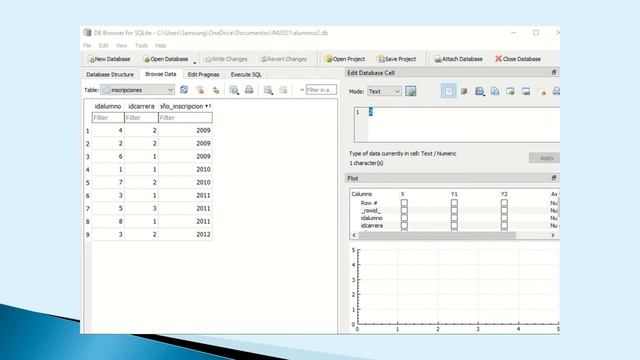The image size is (640, 360).
Task: Click the filter field under año_inscripcion
Action: click(185, 118)
